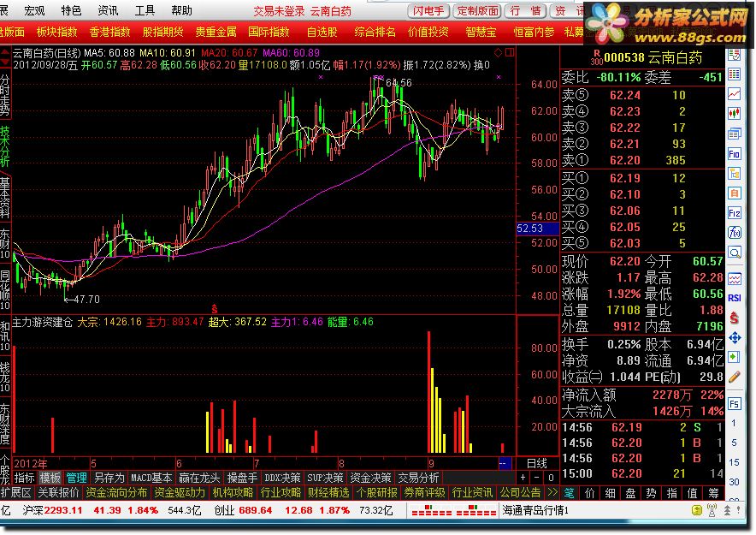Click the 管理 manage templates button

[x=76, y=478]
